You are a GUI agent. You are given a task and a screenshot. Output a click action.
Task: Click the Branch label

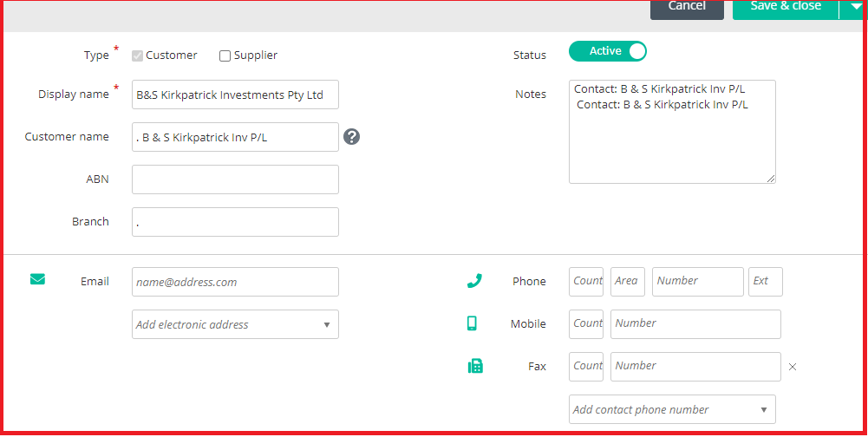[x=90, y=222]
